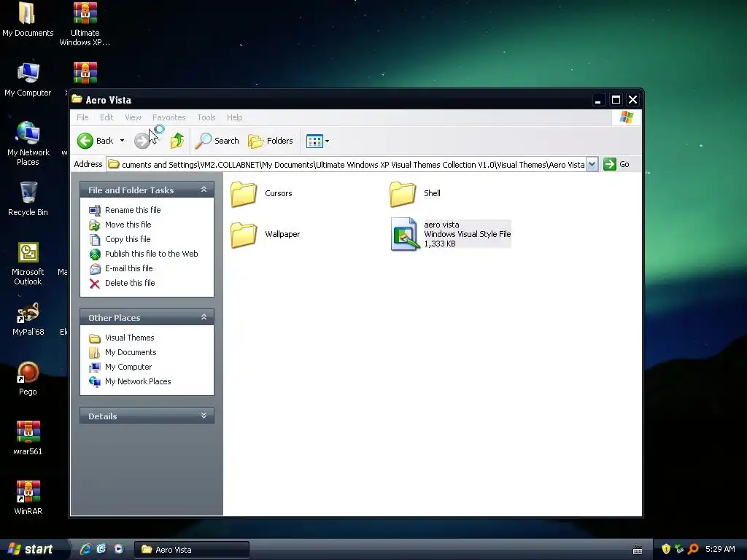Open the Search pane
The width and height of the screenshot is (747, 560).
pos(217,141)
